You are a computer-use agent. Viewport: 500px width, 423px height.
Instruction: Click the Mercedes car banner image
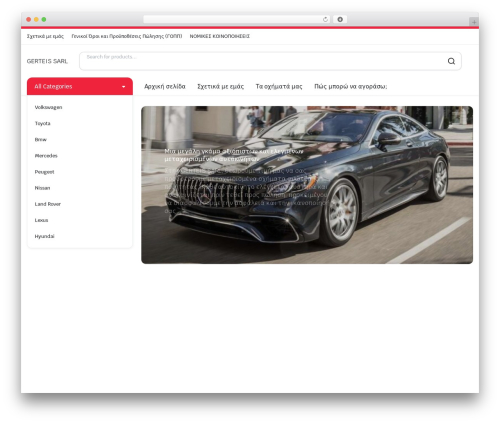[307, 185]
